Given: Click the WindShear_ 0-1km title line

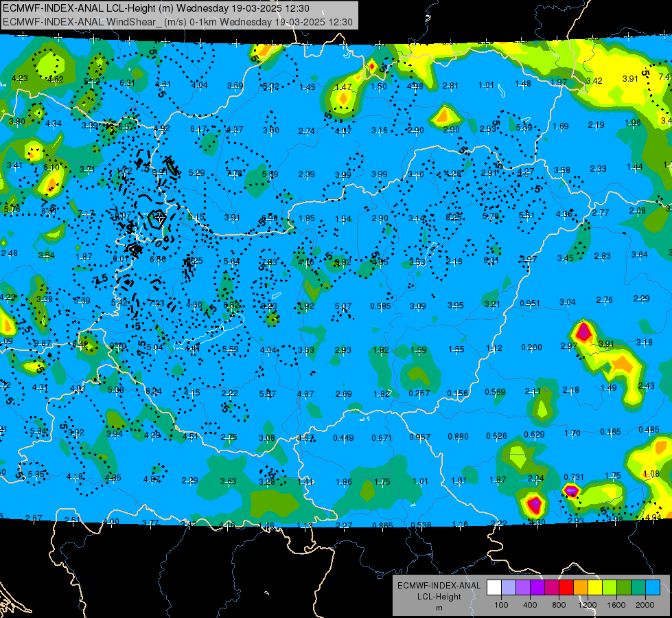Looking at the screenshot, I should pyautogui.click(x=177, y=22).
